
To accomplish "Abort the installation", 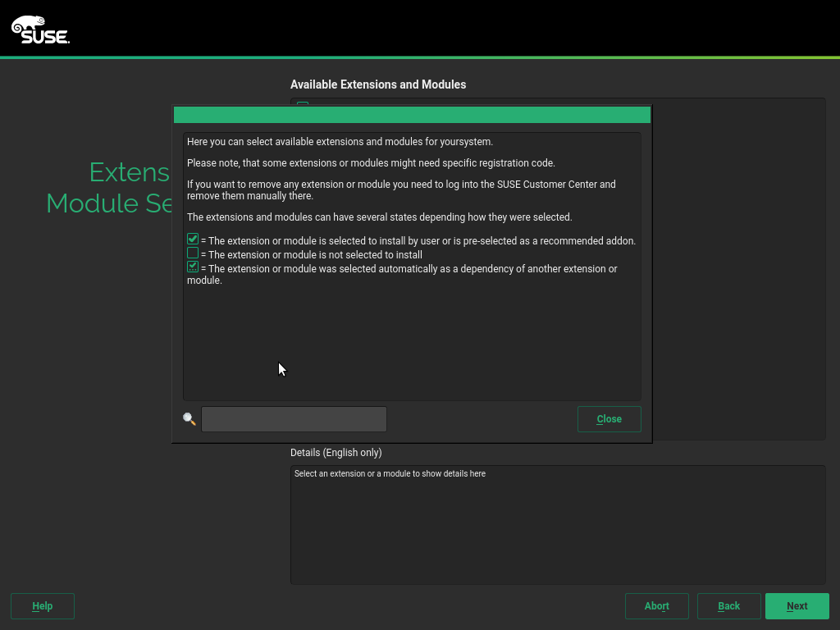I will [x=656, y=606].
